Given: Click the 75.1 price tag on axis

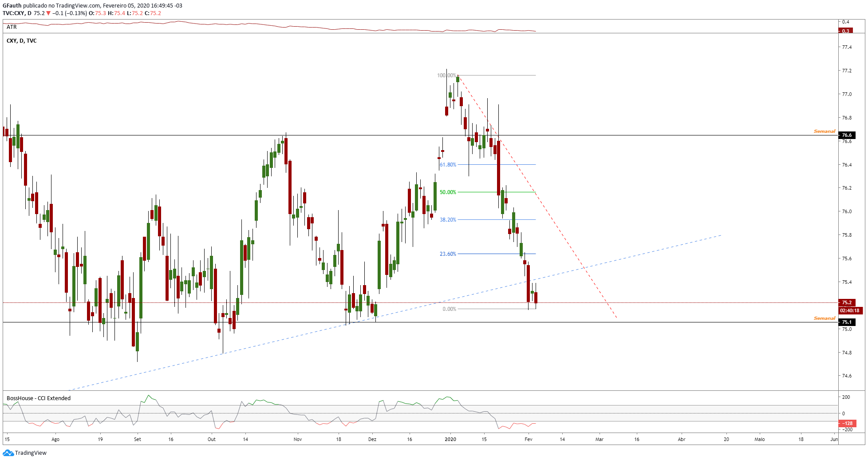Looking at the screenshot, I should coord(847,322).
